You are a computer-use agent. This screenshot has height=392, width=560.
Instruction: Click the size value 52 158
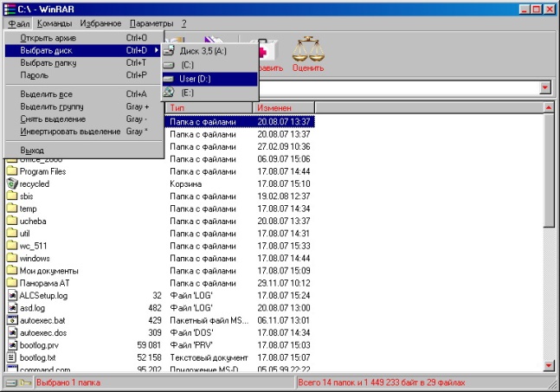[149, 357]
